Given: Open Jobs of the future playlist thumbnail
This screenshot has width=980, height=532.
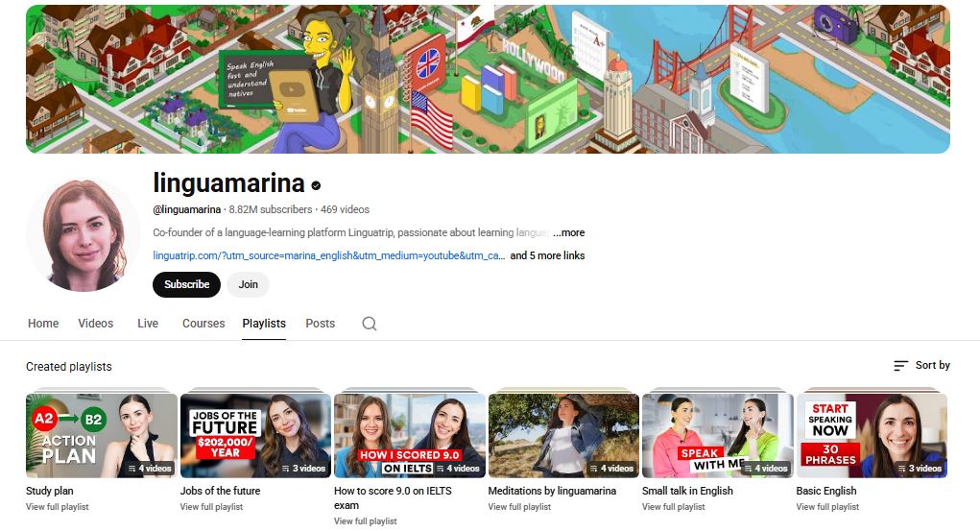Looking at the screenshot, I should click(x=255, y=436).
